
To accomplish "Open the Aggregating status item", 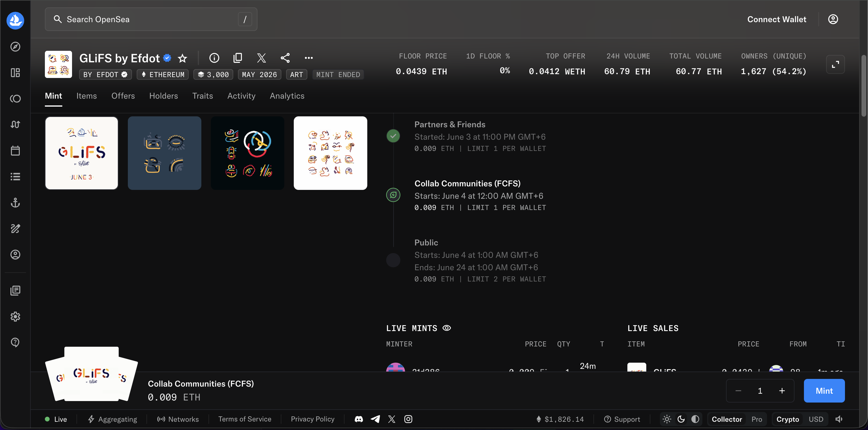I will tap(112, 419).
